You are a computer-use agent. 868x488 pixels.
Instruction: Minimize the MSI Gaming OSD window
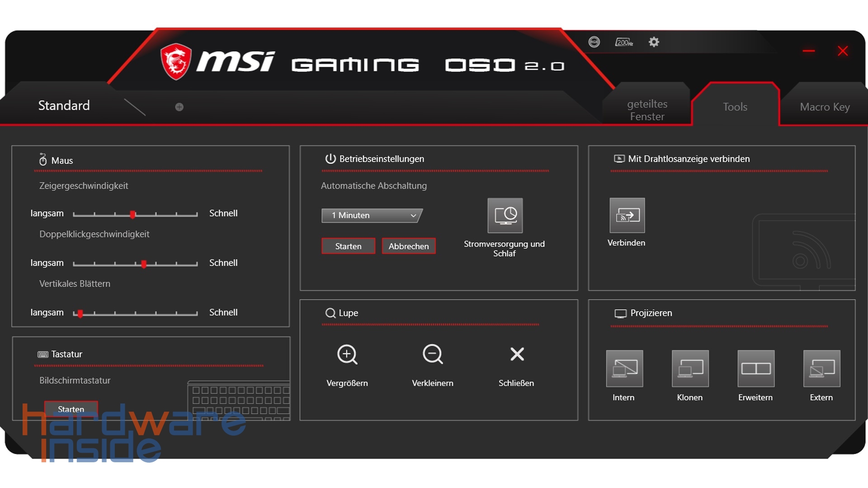pyautogui.click(x=809, y=51)
